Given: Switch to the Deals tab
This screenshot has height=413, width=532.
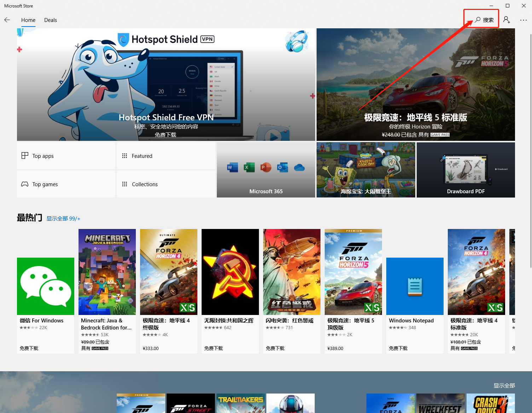Looking at the screenshot, I should pyautogui.click(x=51, y=20).
